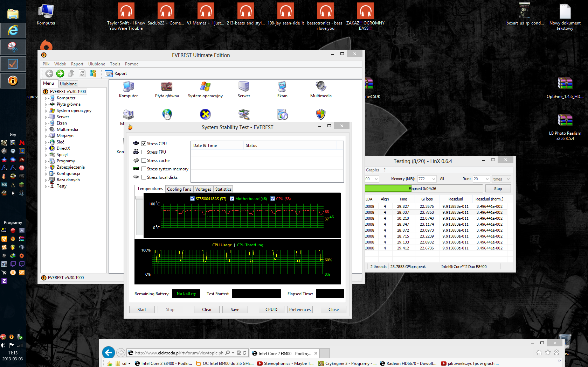This screenshot has width=588, height=367.
Task: Click the Save button in stability test
Action: [x=235, y=310]
